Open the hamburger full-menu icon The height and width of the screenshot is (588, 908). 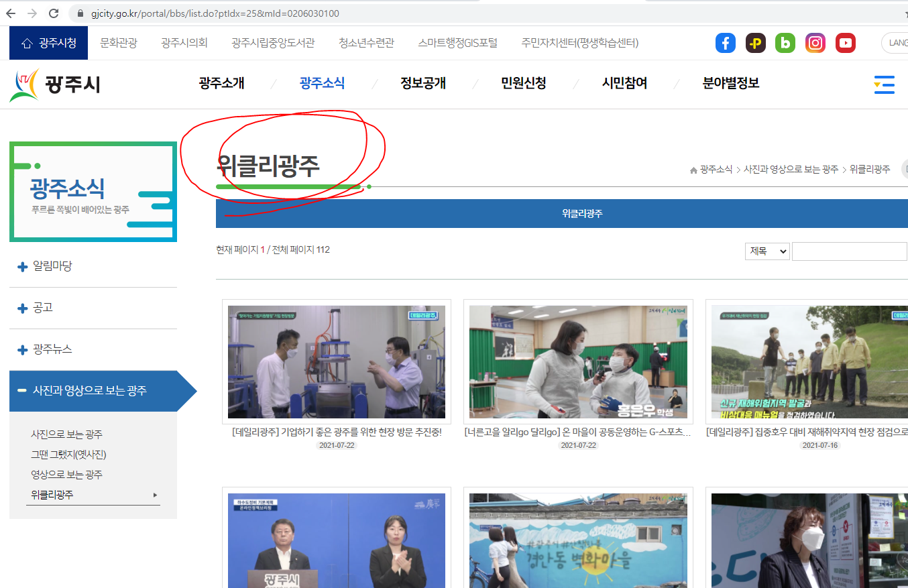tap(884, 84)
